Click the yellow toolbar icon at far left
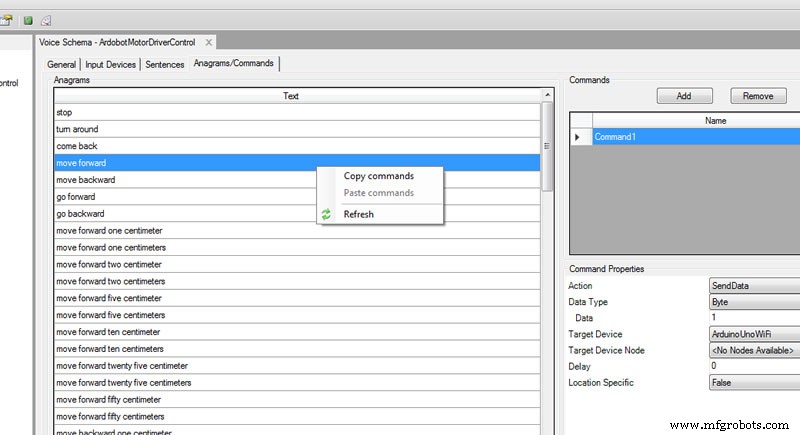 tap(5, 20)
